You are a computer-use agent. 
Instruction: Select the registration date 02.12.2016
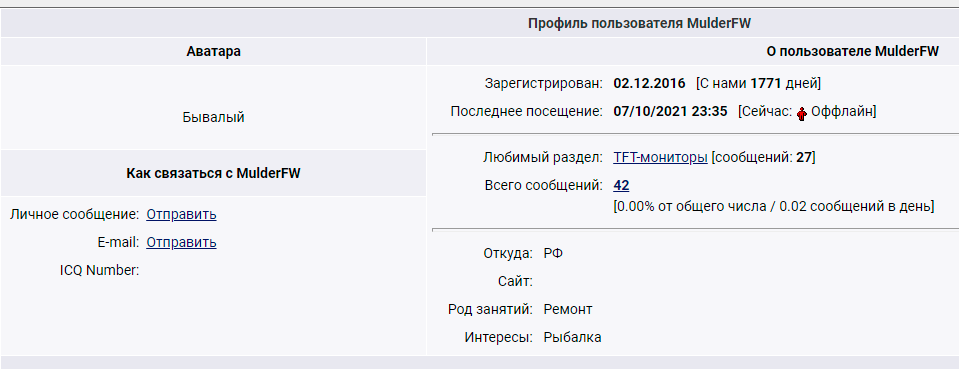coord(650,83)
